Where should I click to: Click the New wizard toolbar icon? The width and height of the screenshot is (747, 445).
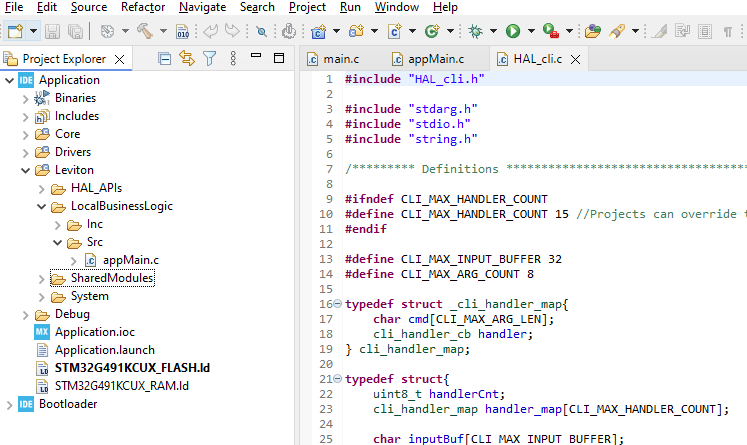[x=15, y=31]
